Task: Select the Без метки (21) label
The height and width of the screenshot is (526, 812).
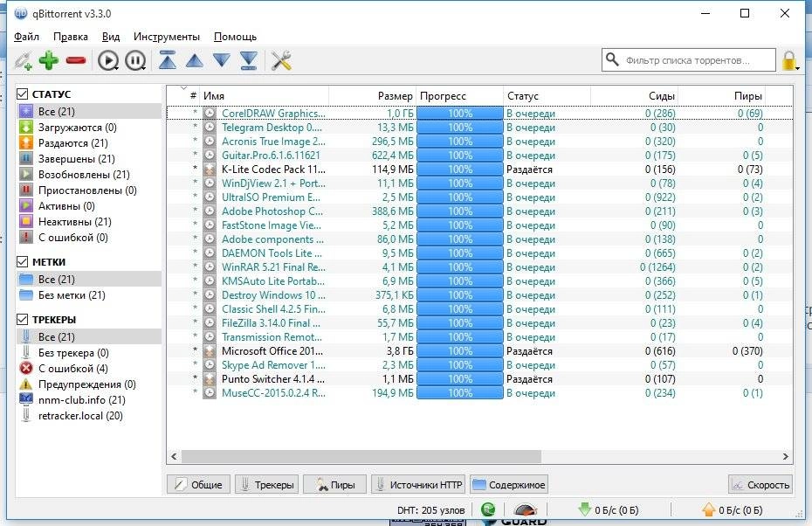Action: (88, 294)
